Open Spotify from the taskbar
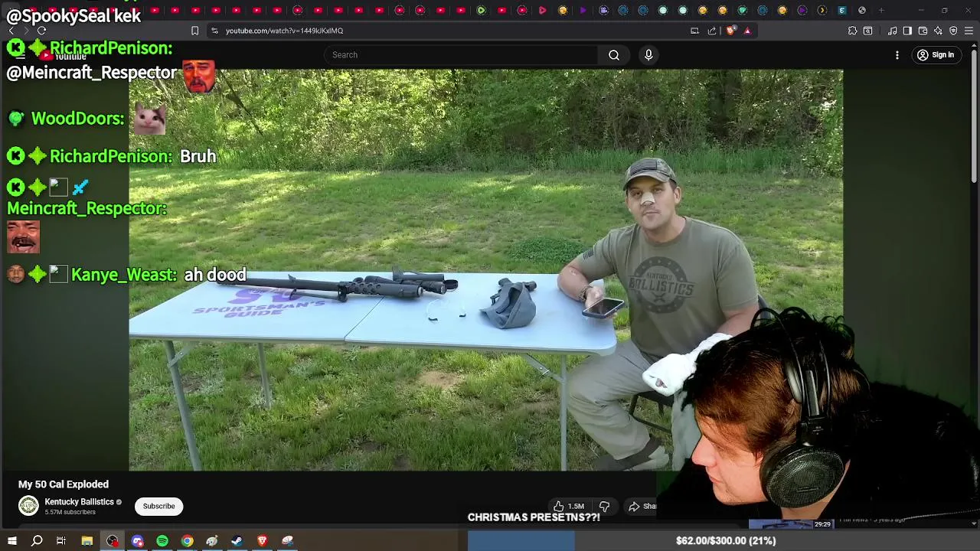This screenshot has height=551, width=980. pos(162,541)
